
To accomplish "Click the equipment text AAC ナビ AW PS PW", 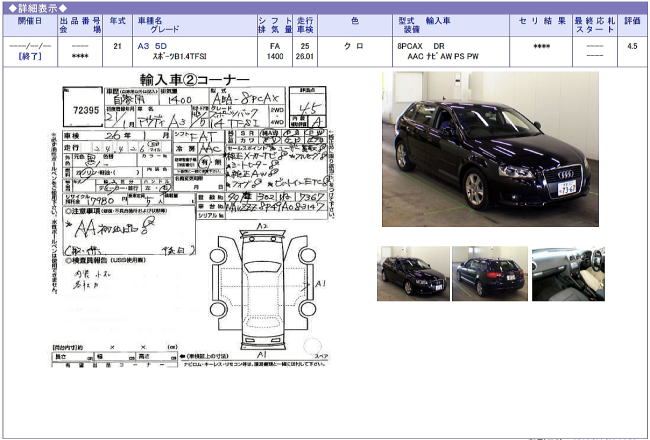I will [443, 56].
